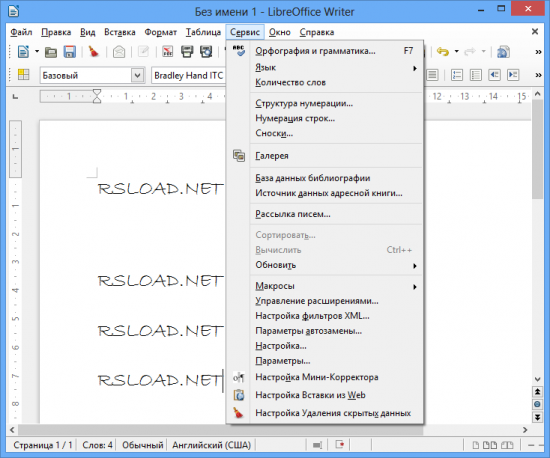This screenshot has width=550, height=458.
Task: Toggle the justified alignment button
Action: click(432, 75)
